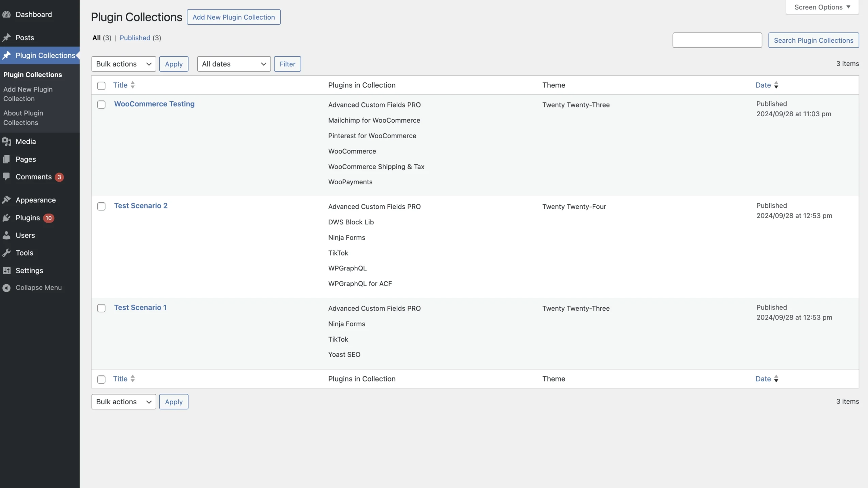Open the Test Scenario 1 collection link
The height and width of the screenshot is (488, 868).
(x=140, y=307)
